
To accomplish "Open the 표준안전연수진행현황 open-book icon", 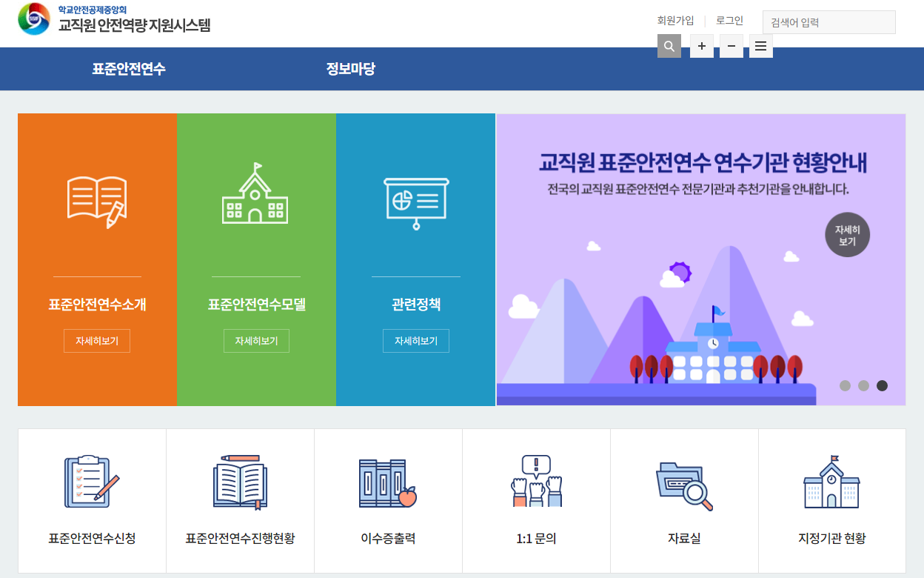I will tap(240, 482).
